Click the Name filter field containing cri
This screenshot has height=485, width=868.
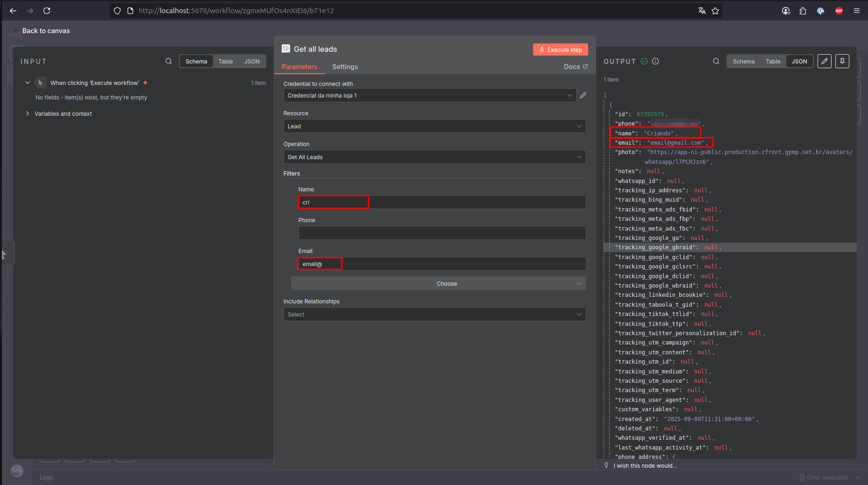coord(442,202)
